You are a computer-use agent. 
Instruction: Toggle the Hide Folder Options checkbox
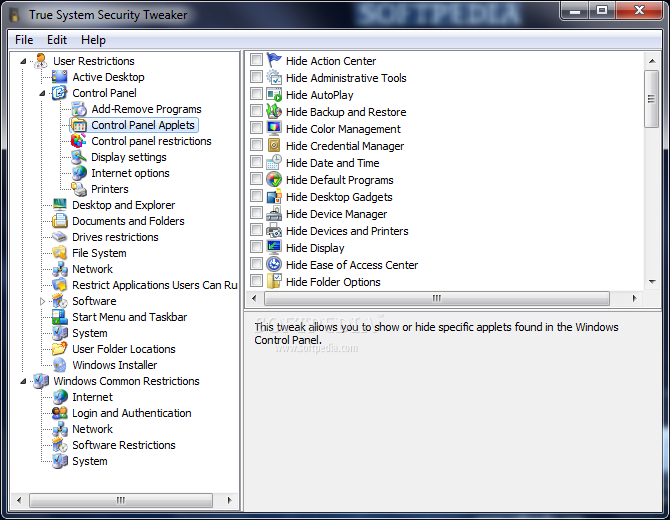pos(256,280)
